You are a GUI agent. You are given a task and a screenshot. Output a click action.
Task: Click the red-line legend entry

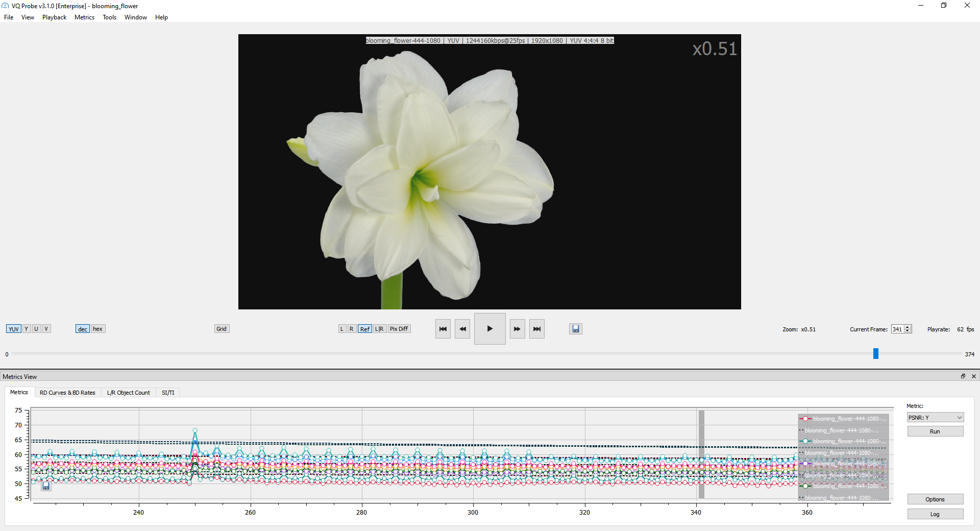(x=843, y=419)
